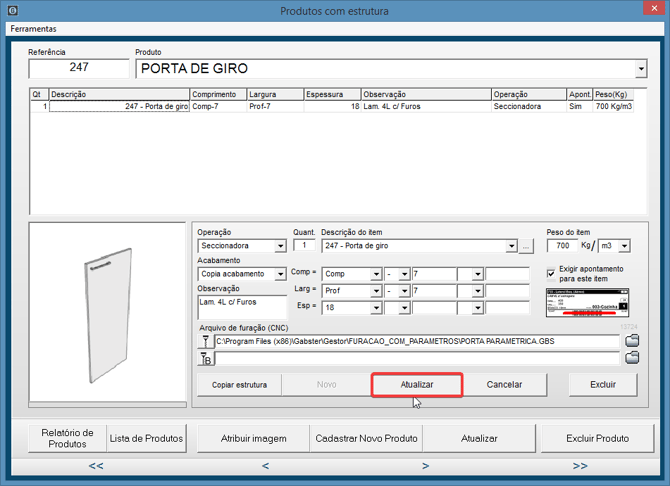Click the highlighted Atualizar button

pyautogui.click(x=417, y=385)
